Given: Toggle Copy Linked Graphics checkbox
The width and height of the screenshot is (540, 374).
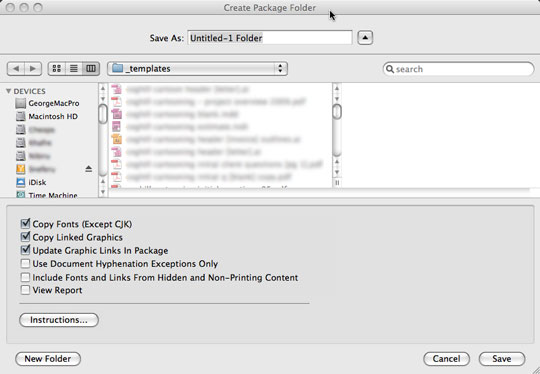Looking at the screenshot, I should click(x=25, y=237).
